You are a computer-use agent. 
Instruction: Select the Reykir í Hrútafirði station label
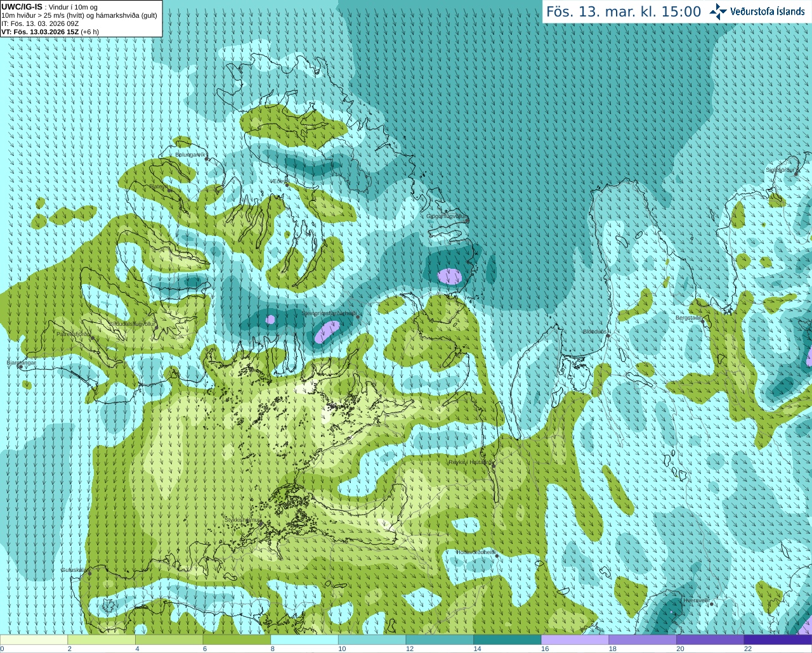point(470,463)
